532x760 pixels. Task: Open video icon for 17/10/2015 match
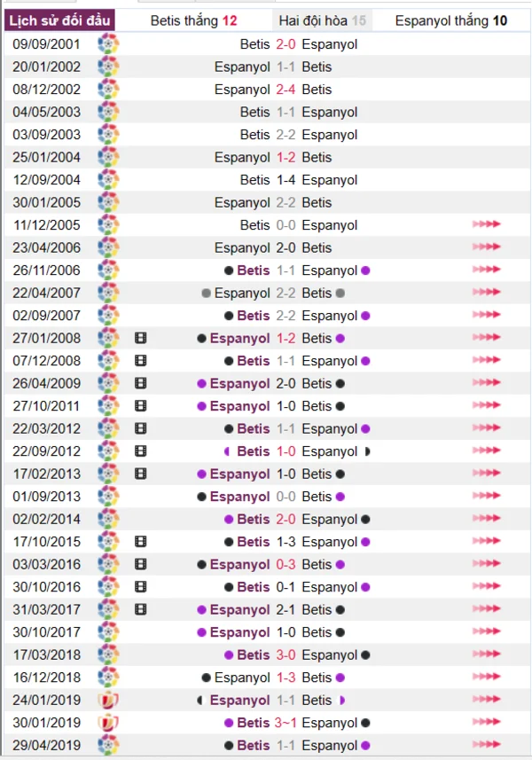pos(140,542)
